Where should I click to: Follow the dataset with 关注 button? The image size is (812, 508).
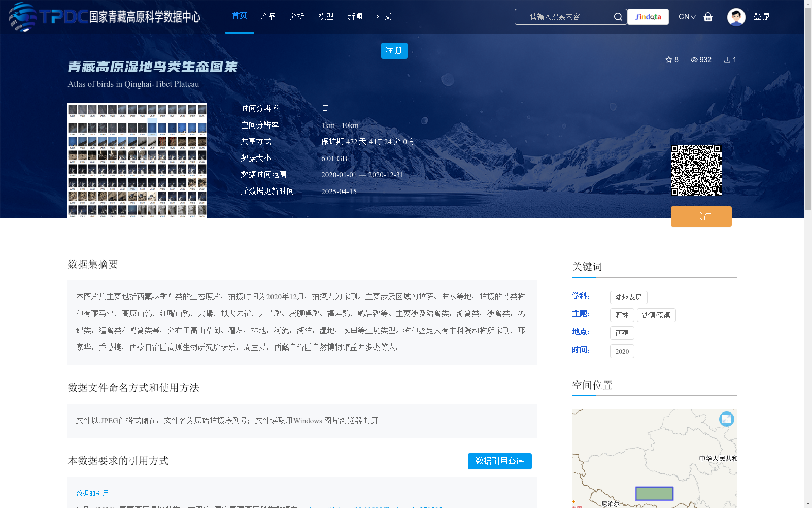pyautogui.click(x=701, y=216)
